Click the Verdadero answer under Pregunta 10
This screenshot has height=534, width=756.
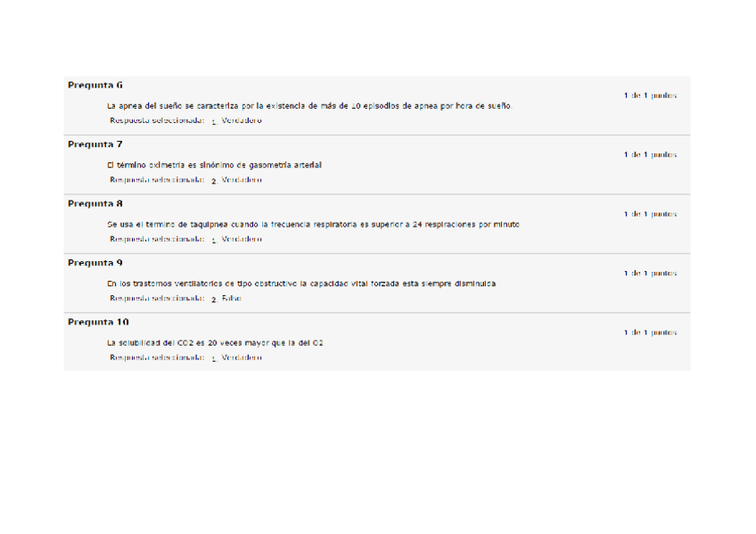tap(242, 357)
